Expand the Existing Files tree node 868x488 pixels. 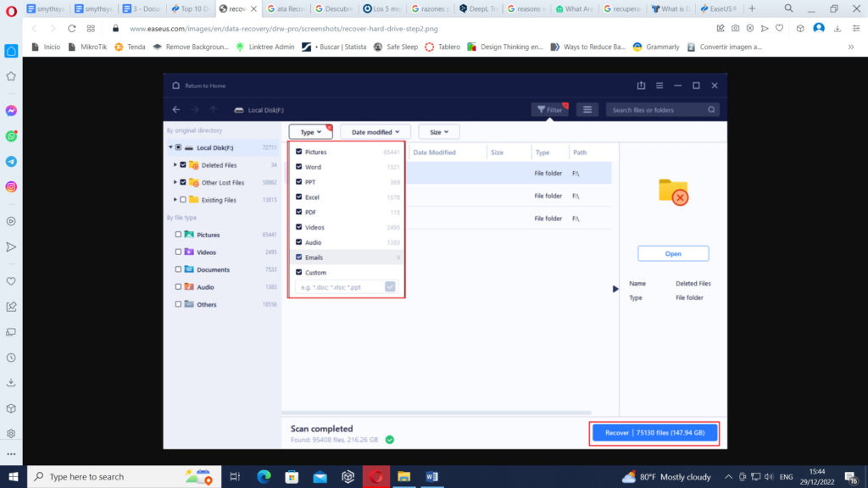tap(175, 200)
